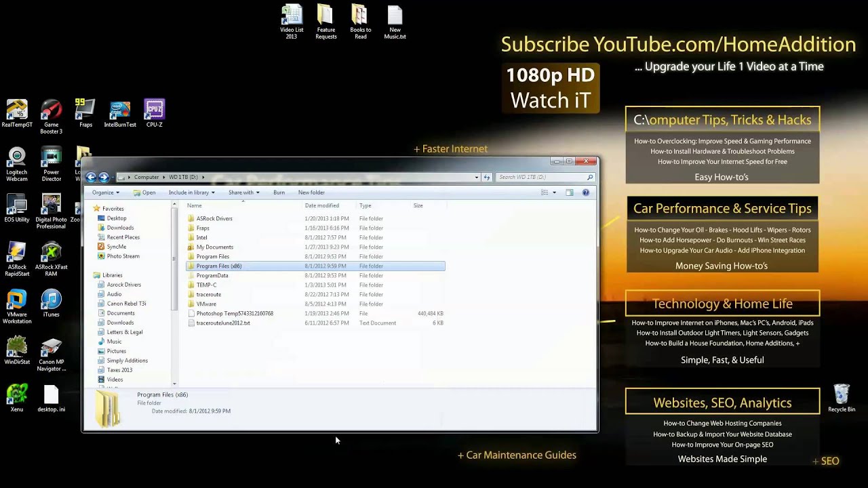This screenshot has width=868, height=488.
Task: Sort by the Size column header
Action: tap(428, 205)
